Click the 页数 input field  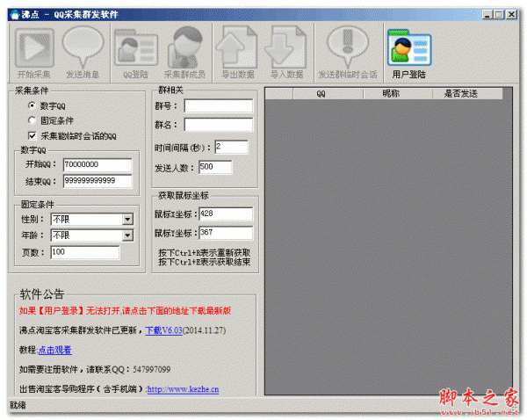[x=84, y=252]
